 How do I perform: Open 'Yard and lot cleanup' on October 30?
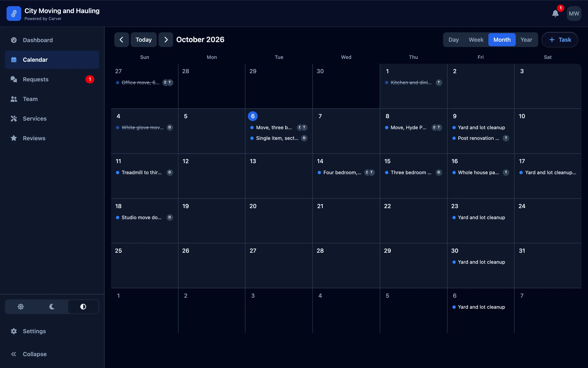pyautogui.click(x=480, y=262)
